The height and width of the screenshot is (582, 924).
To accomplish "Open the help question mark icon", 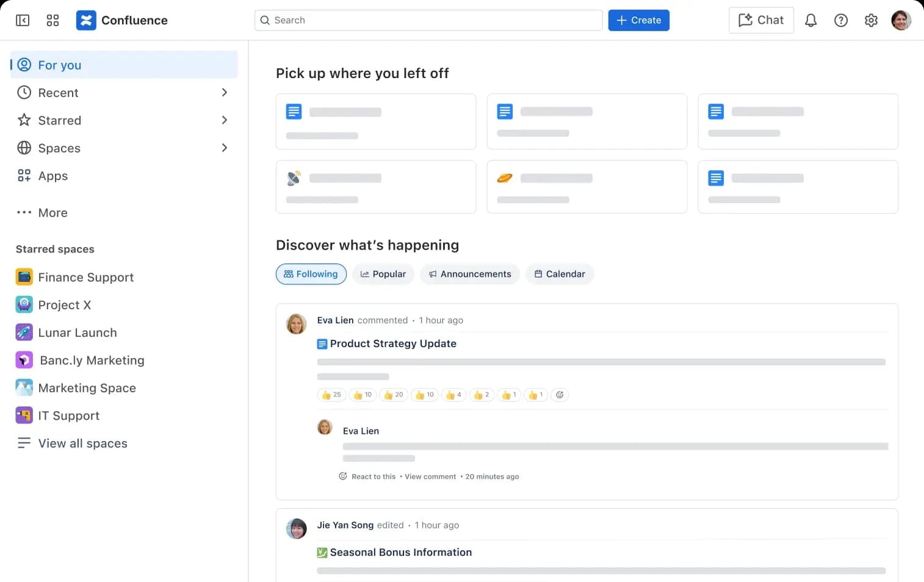I will pyautogui.click(x=841, y=20).
